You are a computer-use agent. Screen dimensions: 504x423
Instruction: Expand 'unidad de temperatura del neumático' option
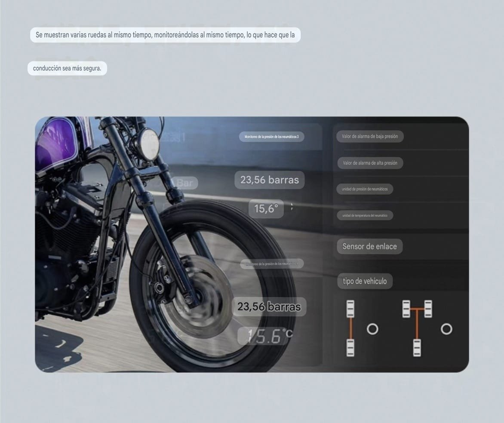(x=364, y=215)
